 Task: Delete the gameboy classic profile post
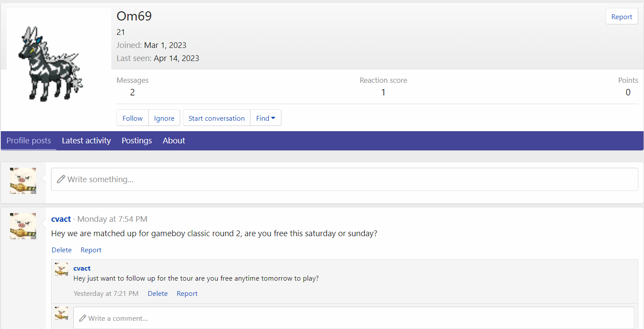62,250
